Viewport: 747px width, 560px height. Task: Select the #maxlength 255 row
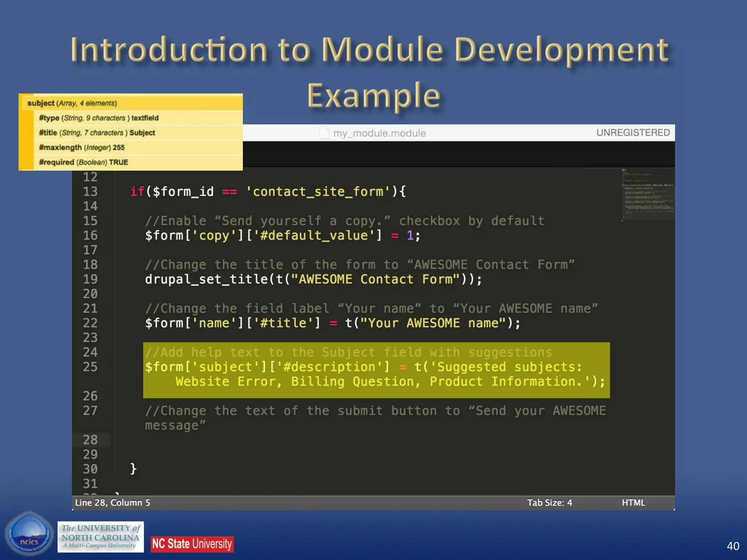point(82,148)
